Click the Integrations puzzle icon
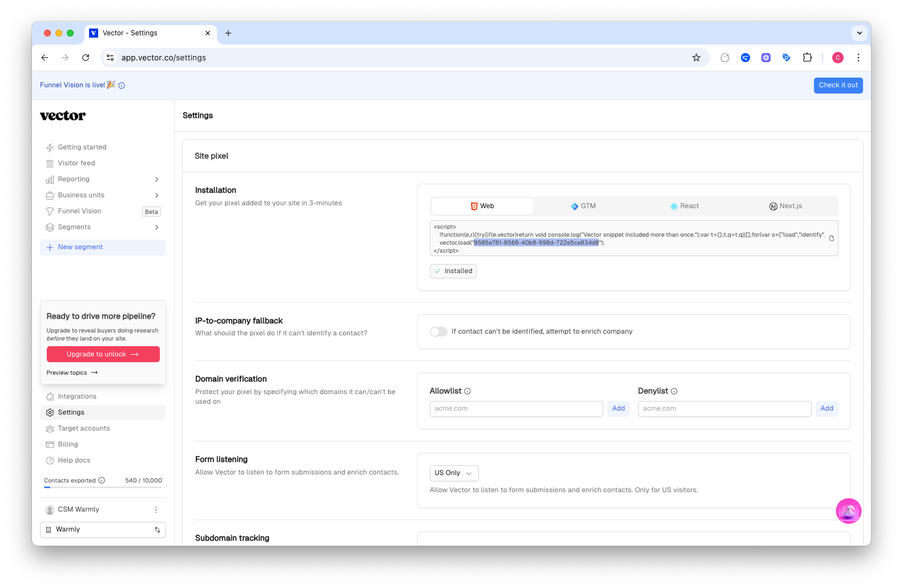The height and width of the screenshot is (588, 903). pyautogui.click(x=50, y=396)
